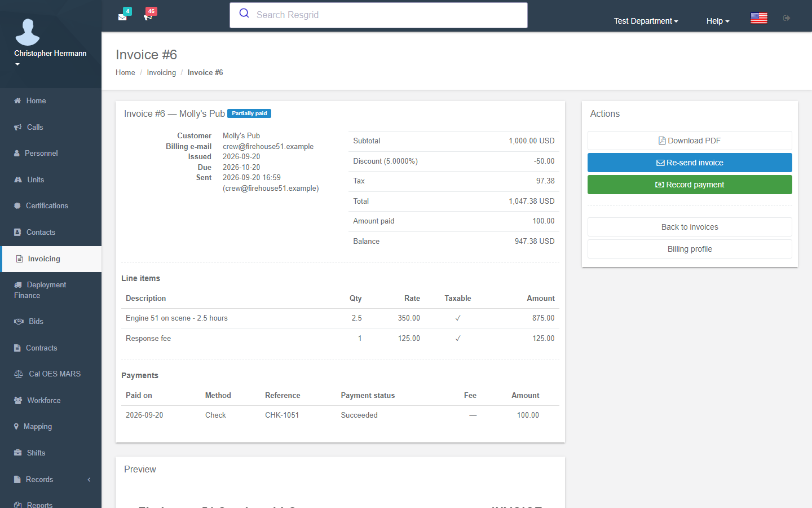Open Workforce in the sidebar
Screen dimensions: 812x508
51,401
